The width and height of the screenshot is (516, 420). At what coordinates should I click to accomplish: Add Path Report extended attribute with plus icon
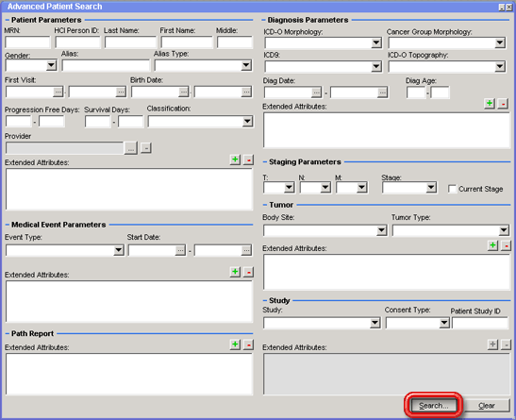[235, 344]
